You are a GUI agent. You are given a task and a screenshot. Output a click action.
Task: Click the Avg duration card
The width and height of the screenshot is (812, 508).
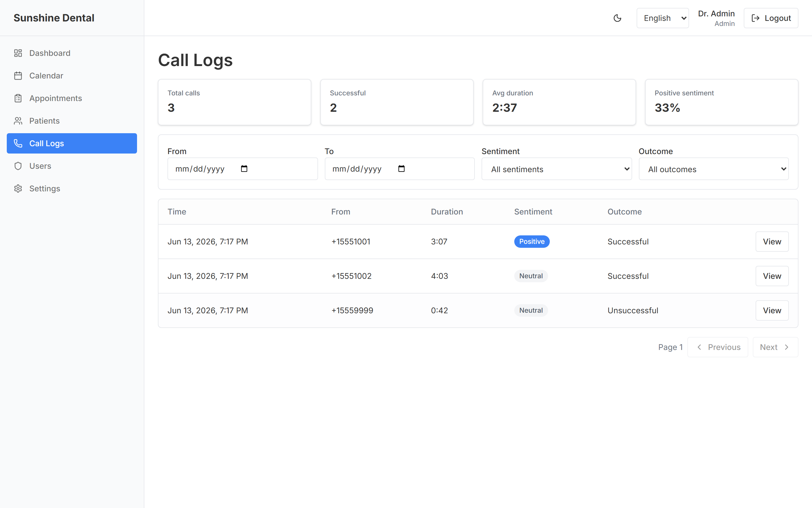click(x=559, y=102)
